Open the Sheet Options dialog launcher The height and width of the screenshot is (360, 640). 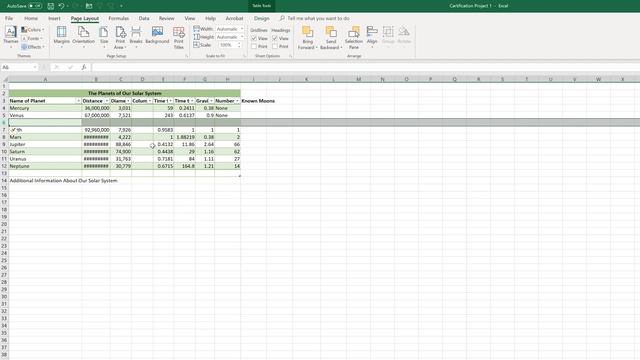pos(291,56)
